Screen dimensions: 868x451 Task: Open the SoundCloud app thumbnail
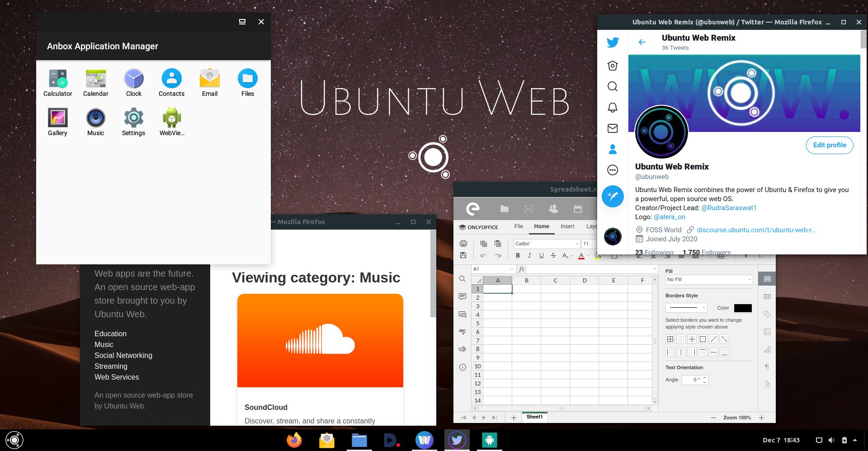[x=320, y=340]
